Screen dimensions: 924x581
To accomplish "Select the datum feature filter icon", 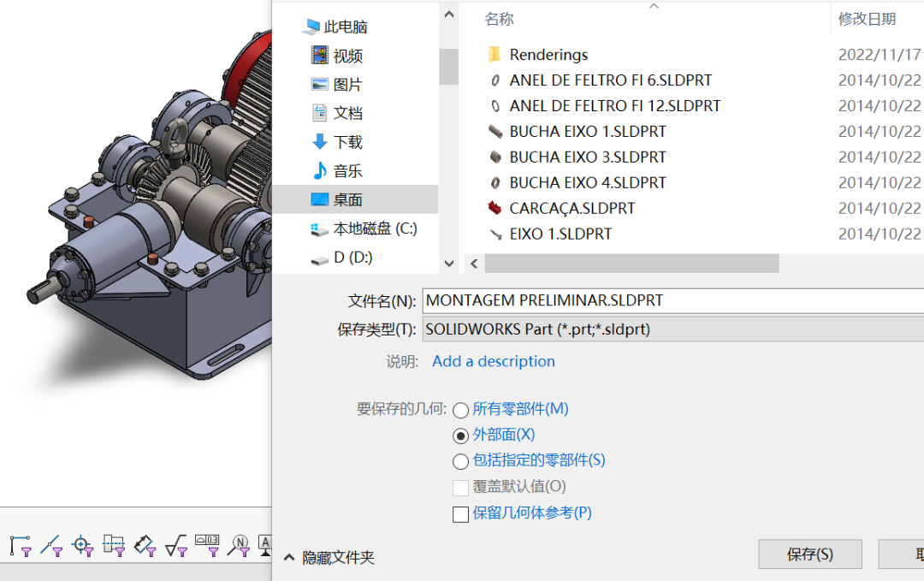I will pyautogui.click(x=265, y=546).
